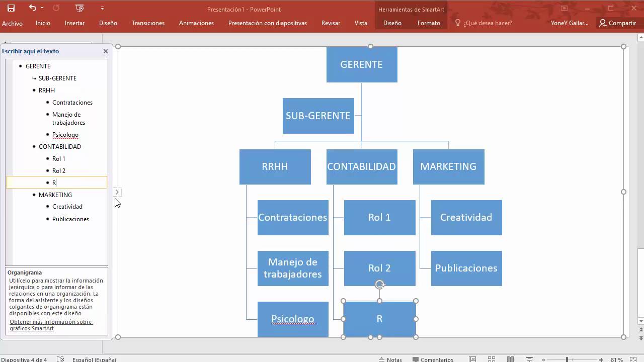This screenshot has height=362, width=644.
Task: Switch to the Insertar tab
Action: [74, 23]
